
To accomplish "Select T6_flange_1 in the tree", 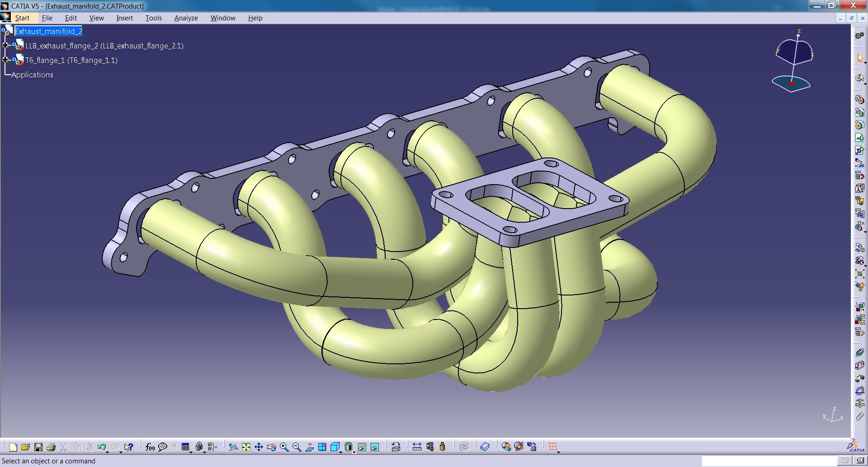I will pyautogui.click(x=71, y=60).
